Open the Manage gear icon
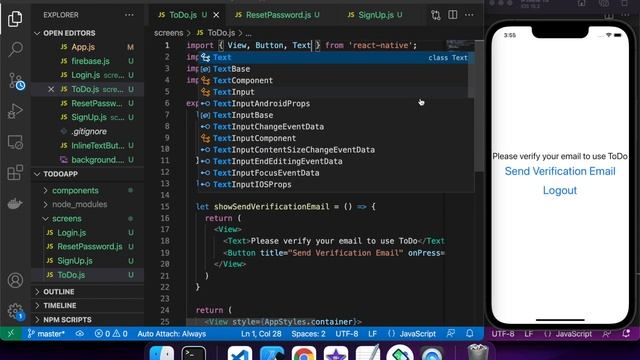The image size is (640, 360). point(15,311)
